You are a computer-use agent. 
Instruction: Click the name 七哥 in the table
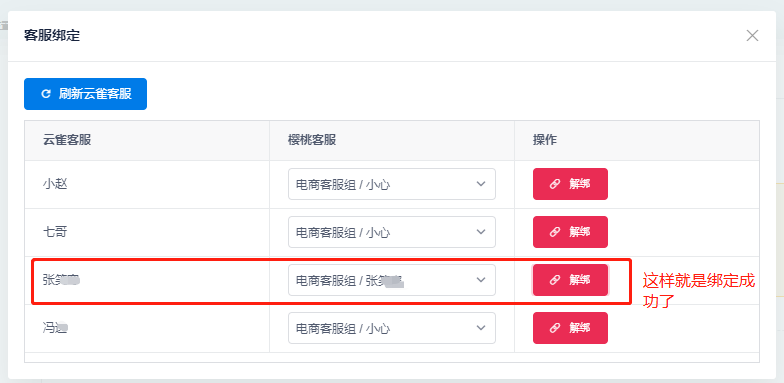[x=54, y=232]
